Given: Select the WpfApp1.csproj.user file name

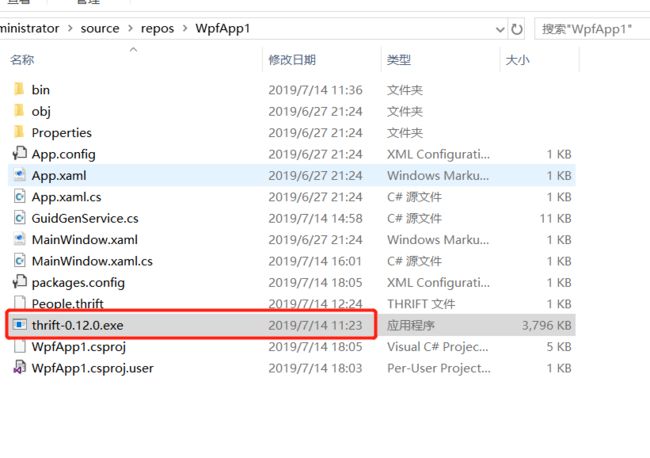Looking at the screenshot, I should coord(92,368).
